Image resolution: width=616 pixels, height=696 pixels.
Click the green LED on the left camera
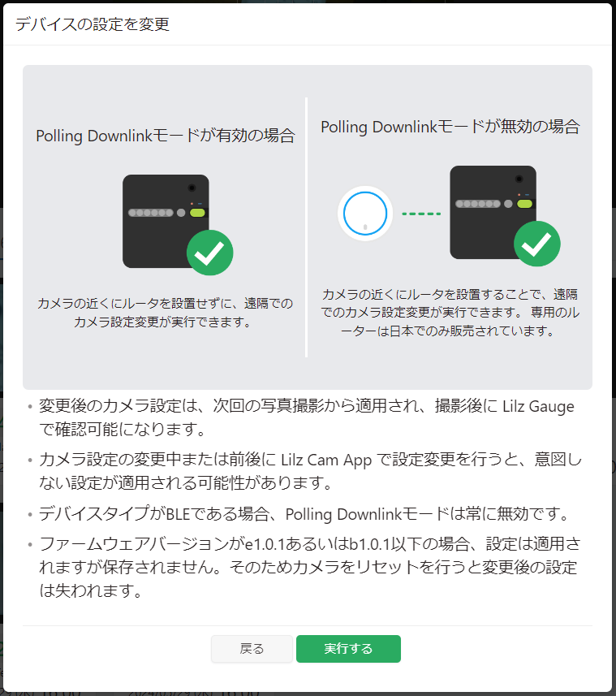click(197, 213)
